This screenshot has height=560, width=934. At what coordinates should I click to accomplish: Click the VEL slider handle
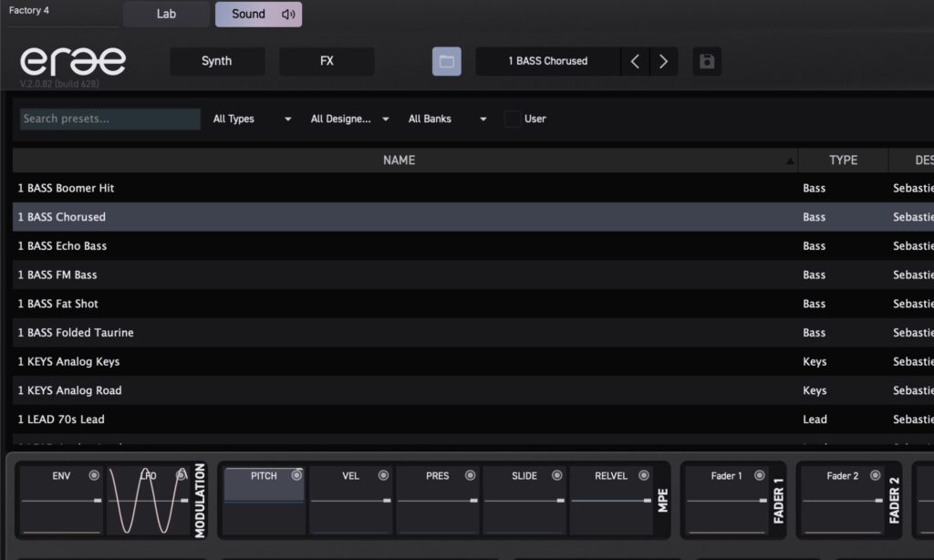(387, 501)
